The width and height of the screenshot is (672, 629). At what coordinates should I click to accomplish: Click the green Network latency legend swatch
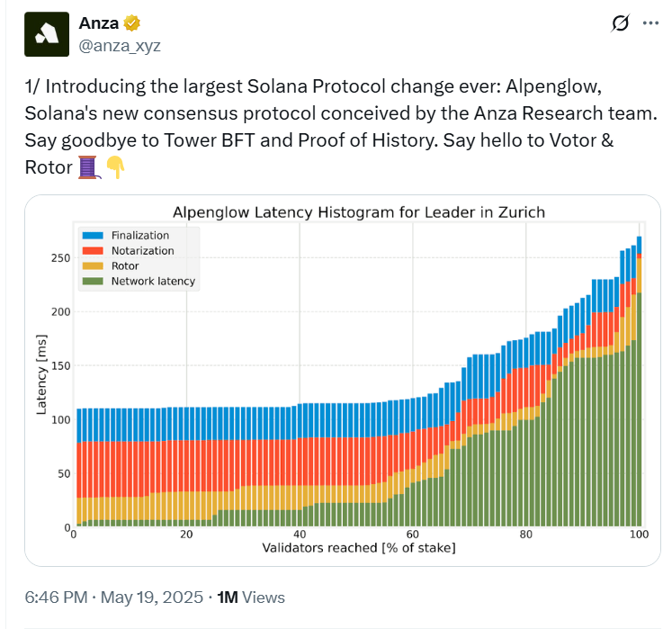pyautogui.click(x=92, y=282)
